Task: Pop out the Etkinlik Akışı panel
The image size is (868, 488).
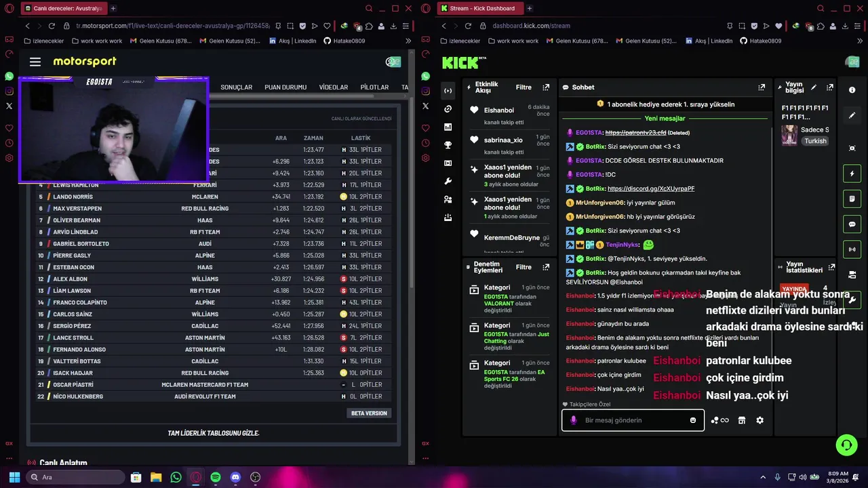Action: coord(546,87)
